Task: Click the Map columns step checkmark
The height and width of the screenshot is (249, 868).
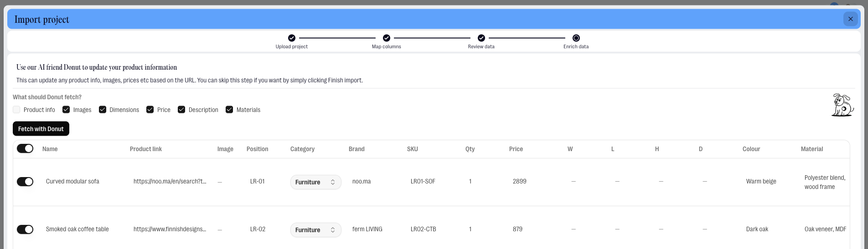Action: [x=387, y=38]
